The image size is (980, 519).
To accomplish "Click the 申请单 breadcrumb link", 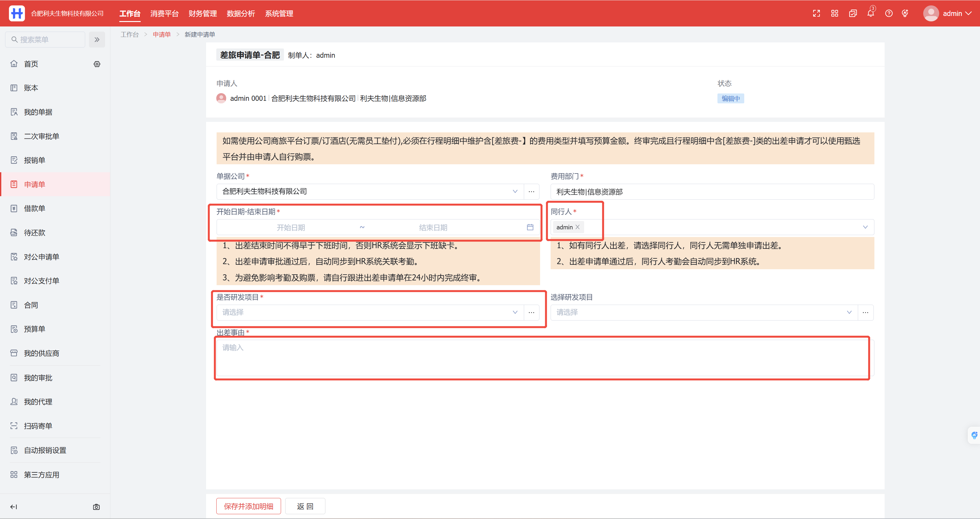I will click(x=162, y=35).
